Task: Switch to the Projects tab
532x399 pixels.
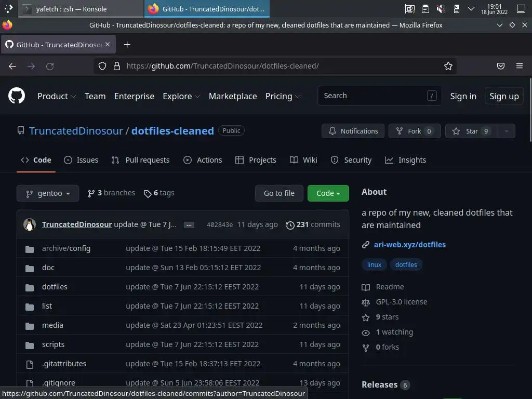Action: (x=256, y=160)
